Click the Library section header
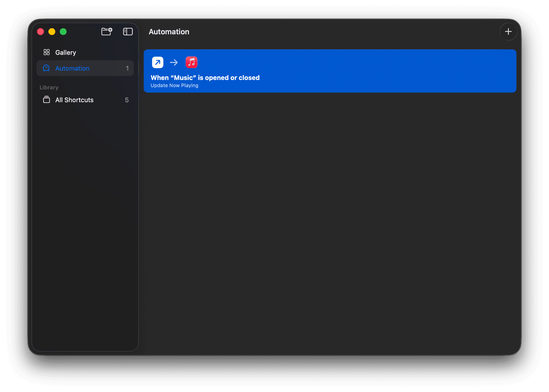The width and height of the screenshot is (549, 392). tap(49, 87)
